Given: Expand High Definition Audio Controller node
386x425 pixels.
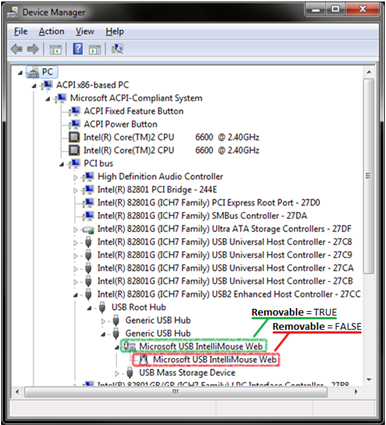Looking at the screenshot, I should coord(75,177).
